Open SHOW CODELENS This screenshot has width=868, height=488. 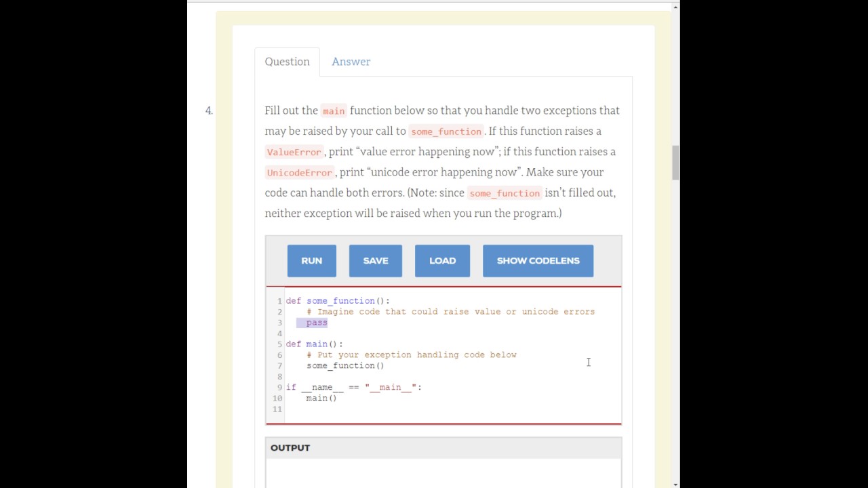tap(538, 261)
